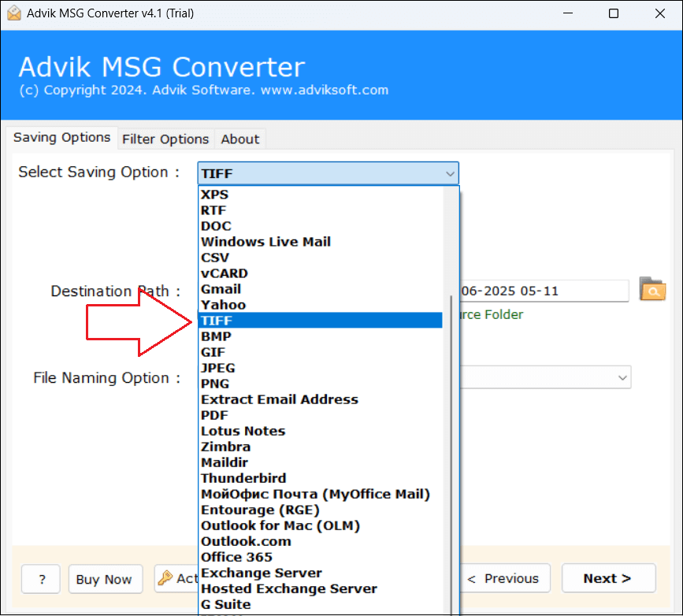Open the Filter Options tab

165,139
